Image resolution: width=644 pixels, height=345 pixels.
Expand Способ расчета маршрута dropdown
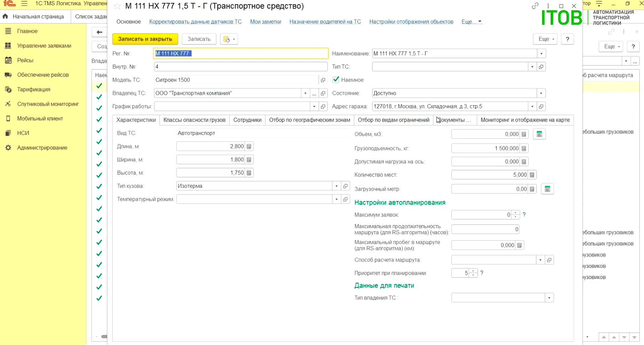[x=540, y=260]
